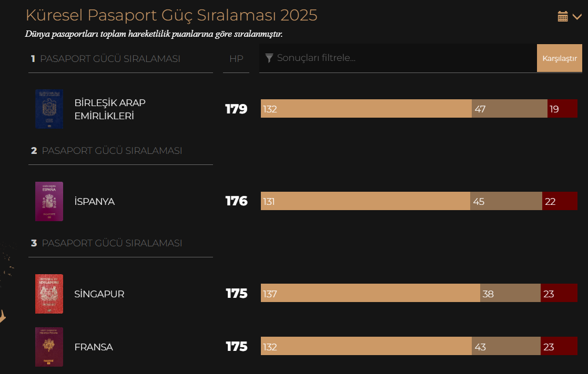Click Singapore's dark red 23 segment

559,294
